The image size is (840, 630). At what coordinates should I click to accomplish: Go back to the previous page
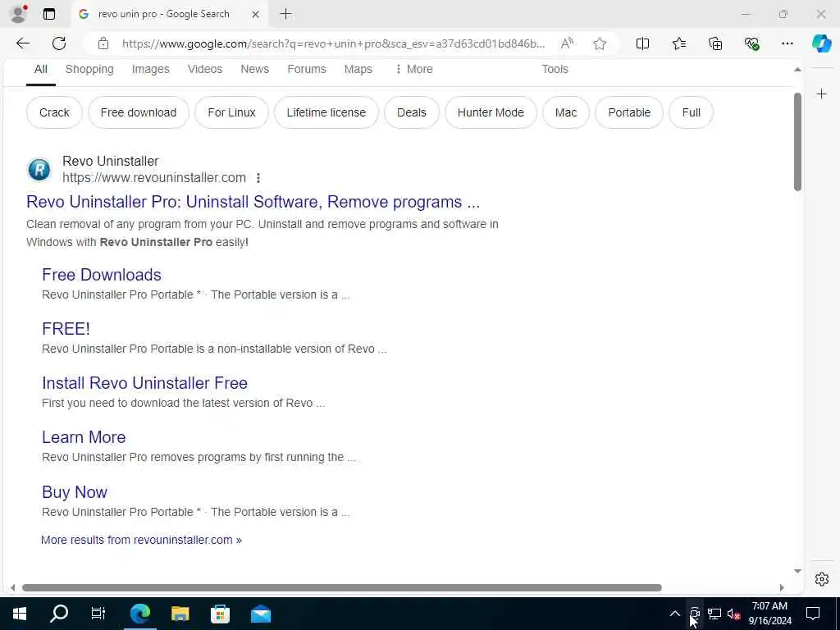(x=22, y=43)
